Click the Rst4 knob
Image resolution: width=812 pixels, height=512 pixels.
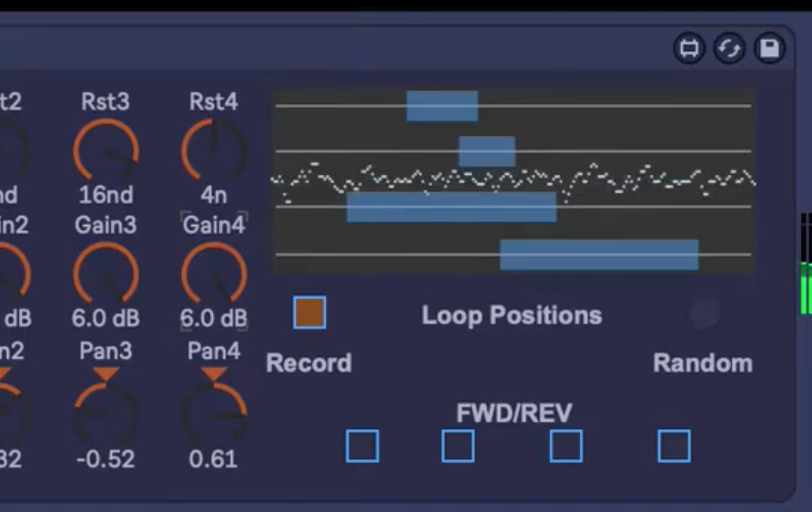214,151
